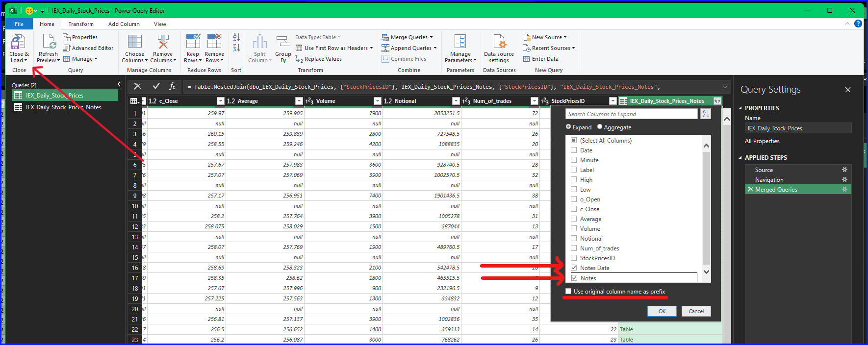The image size is (868, 345).
Task: Collapse the Queries pane with the arrow
Action: 119,84
